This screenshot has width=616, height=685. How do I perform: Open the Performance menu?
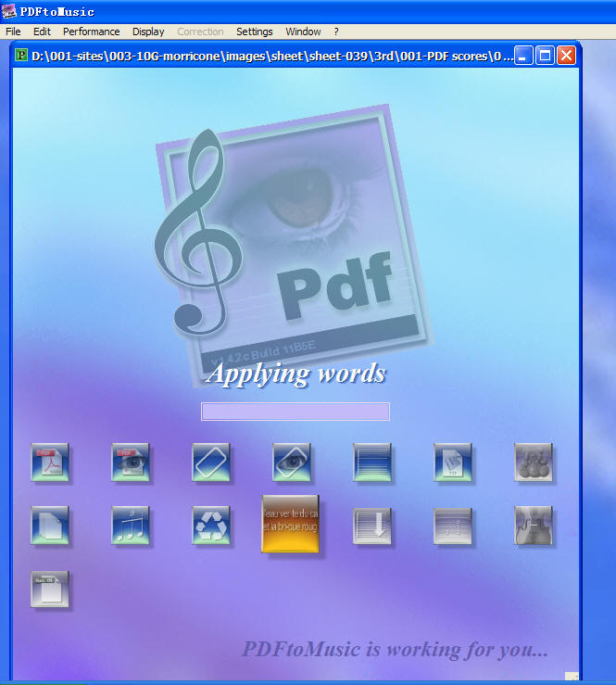click(92, 32)
